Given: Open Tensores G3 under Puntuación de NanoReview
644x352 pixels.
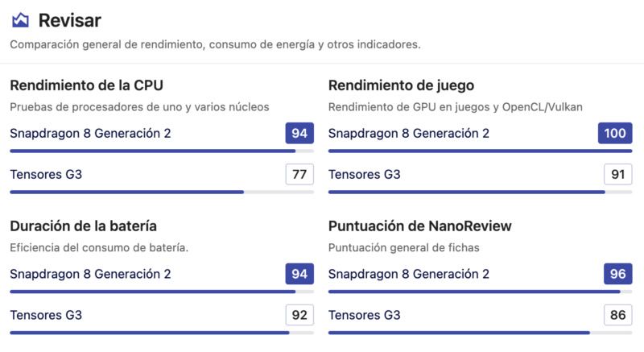Looking at the screenshot, I should pos(365,315).
